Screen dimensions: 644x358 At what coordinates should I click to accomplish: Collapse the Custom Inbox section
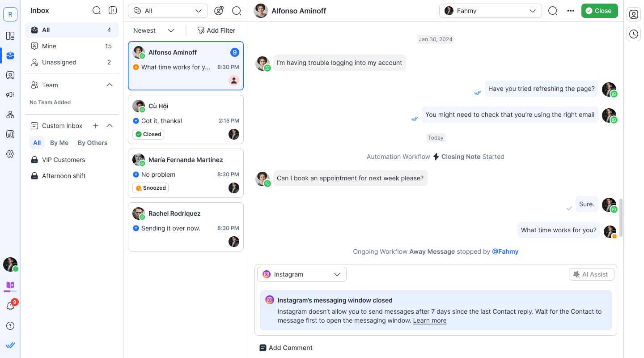(x=110, y=126)
